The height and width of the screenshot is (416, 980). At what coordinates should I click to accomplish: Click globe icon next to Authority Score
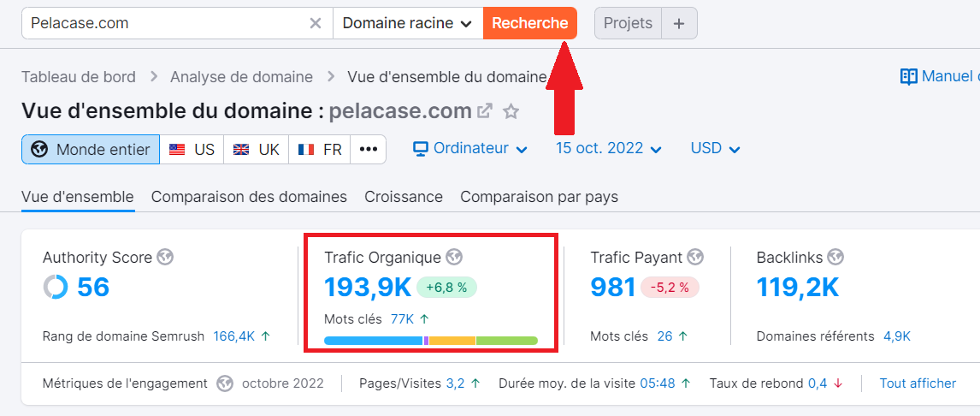point(165,257)
